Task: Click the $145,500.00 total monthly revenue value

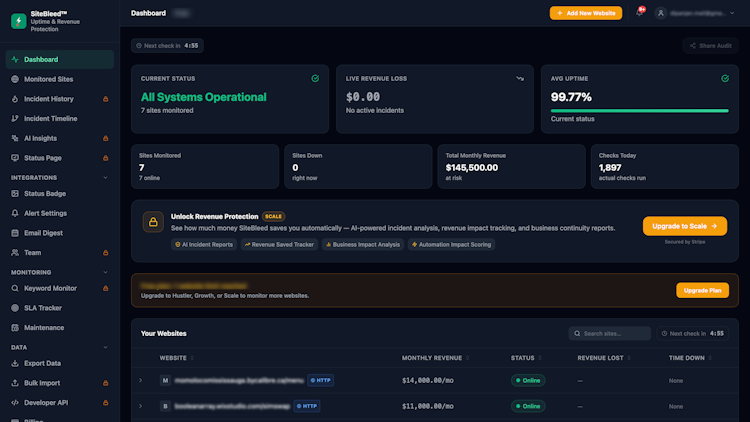Action: [x=472, y=167]
